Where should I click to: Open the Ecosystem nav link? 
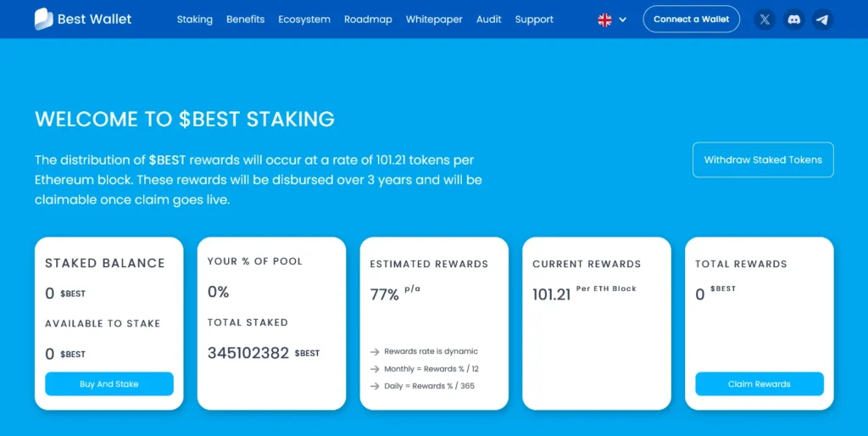pos(304,20)
